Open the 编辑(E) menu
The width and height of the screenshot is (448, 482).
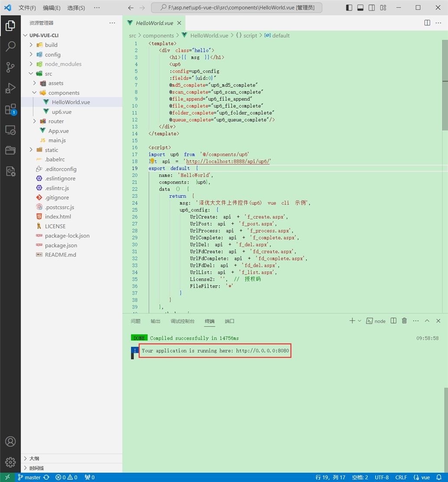coord(52,8)
